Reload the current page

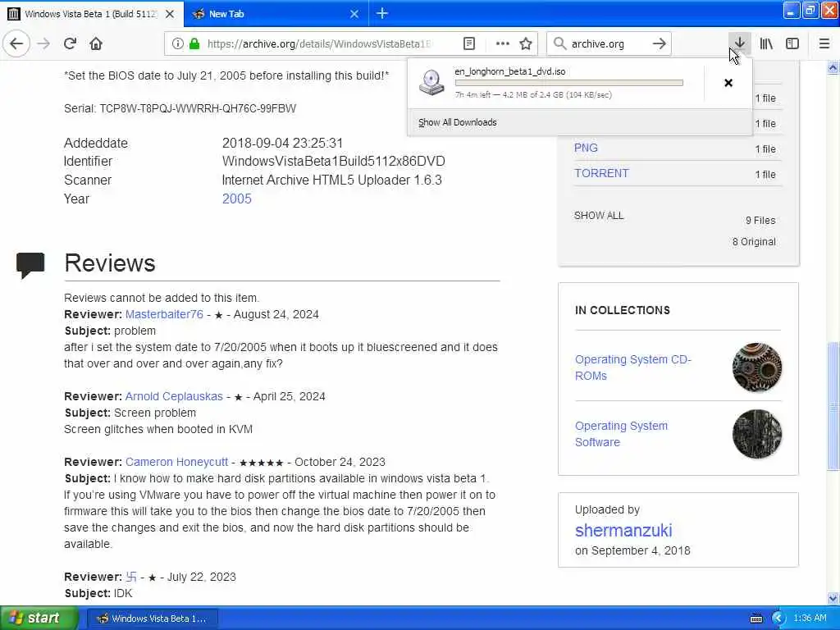click(70, 43)
